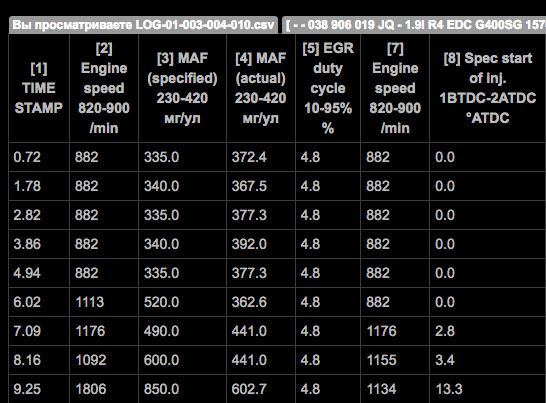Screen dimensions: 546x403
Task: Click the MAF (actual) column header
Action: coord(261,88)
